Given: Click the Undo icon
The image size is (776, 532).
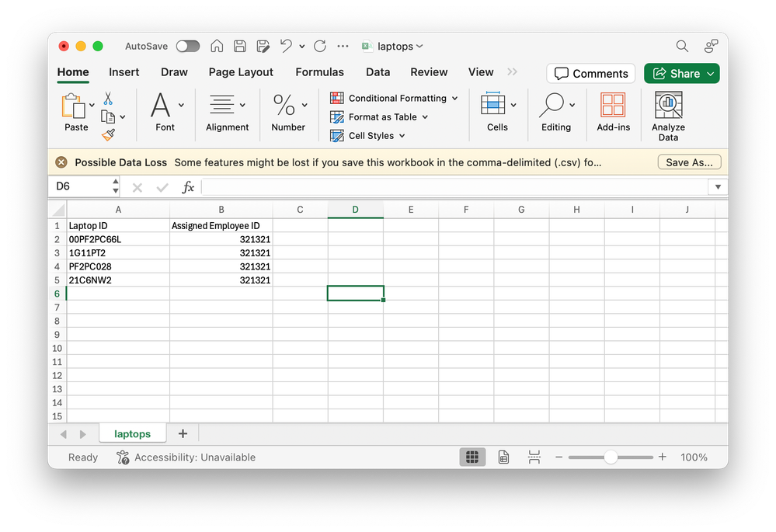Looking at the screenshot, I should point(287,46).
